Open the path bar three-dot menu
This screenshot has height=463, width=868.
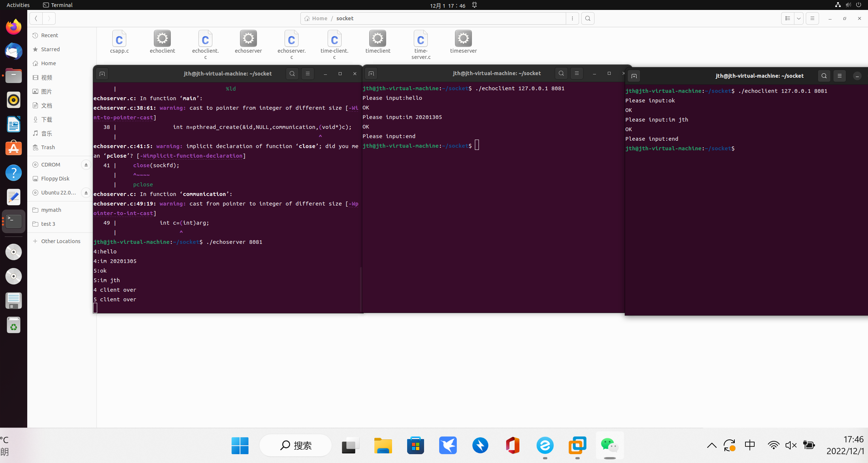pos(572,18)
